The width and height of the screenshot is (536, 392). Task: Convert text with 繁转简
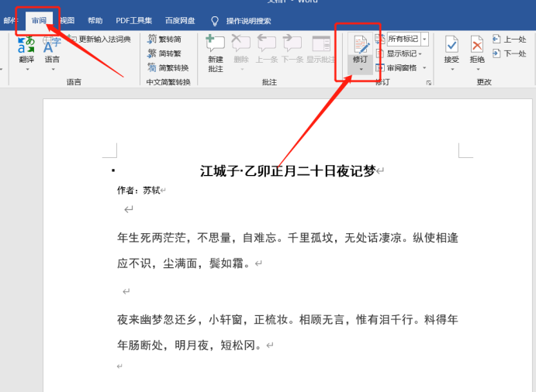(164, 40)
